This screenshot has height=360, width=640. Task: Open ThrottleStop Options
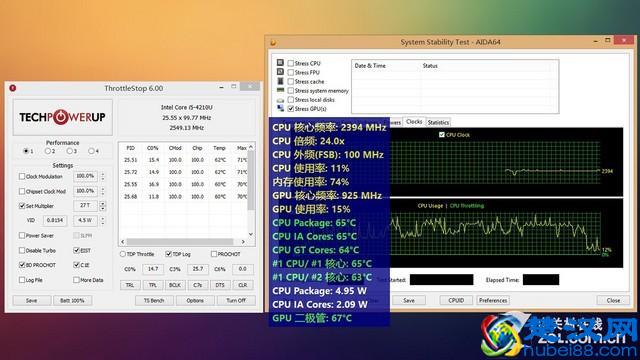coord(195,300)
